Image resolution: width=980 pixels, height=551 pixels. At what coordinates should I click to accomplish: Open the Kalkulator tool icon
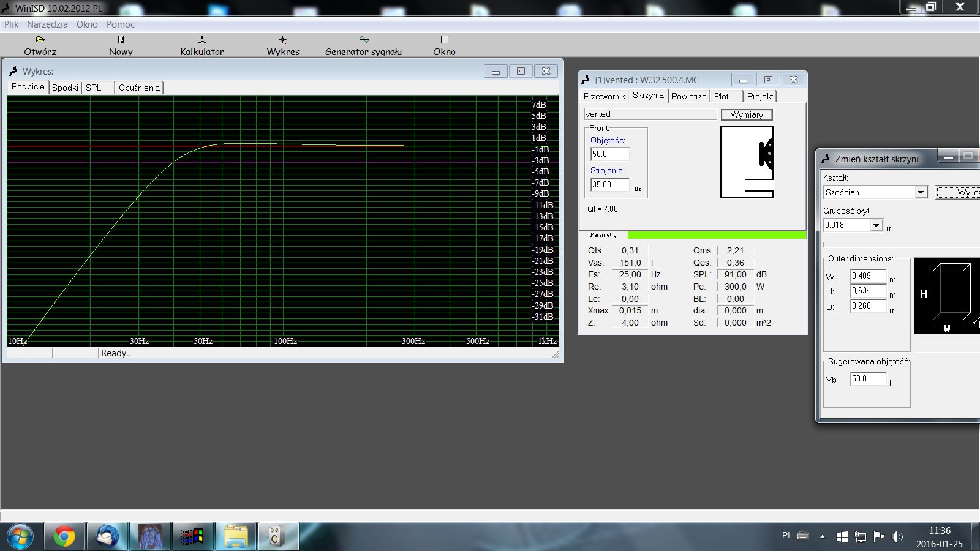[x=202, y=40]
